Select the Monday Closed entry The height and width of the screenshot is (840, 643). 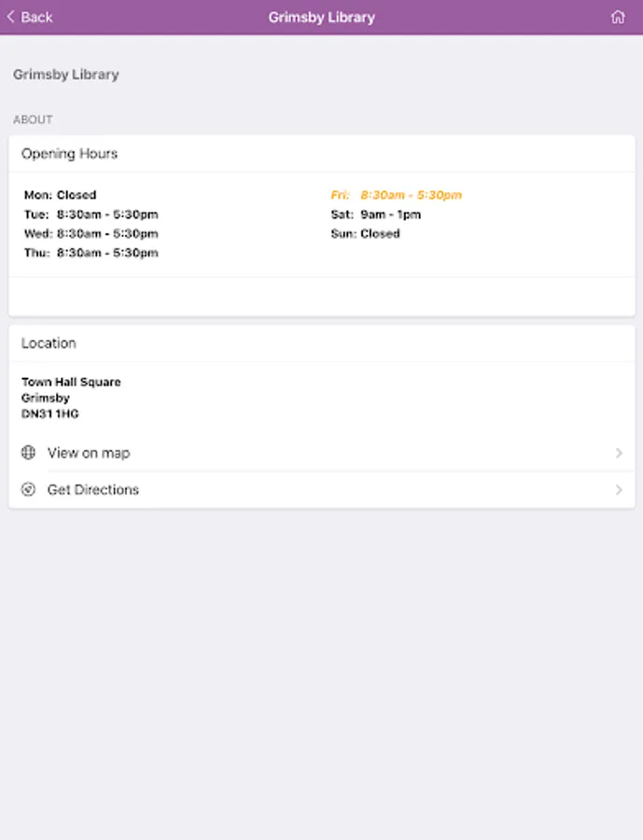point(61,195)
